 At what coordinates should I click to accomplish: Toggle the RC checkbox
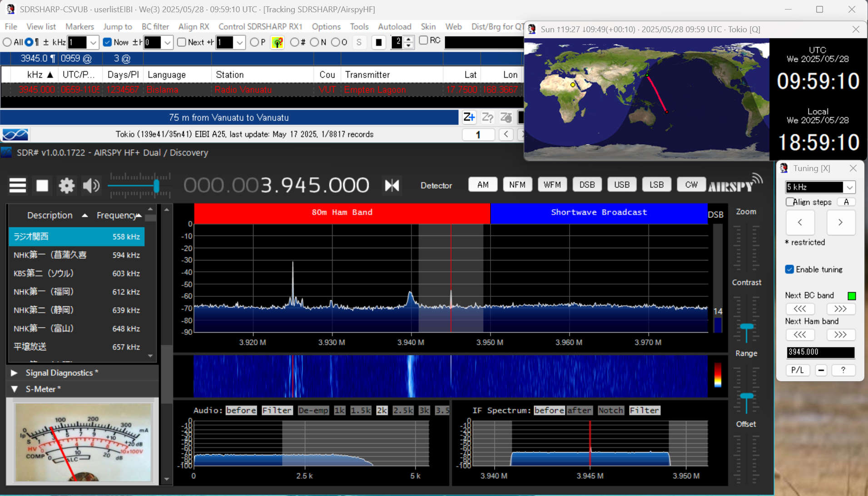pyautogui.click(x=423, y=40)
